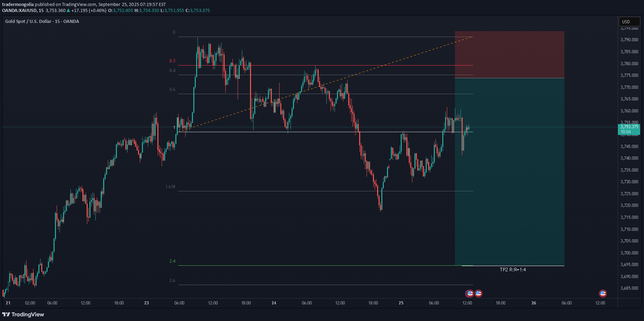Click the green 2.4 Fibonacci level label

pyautogui.click(x=172, y=261)
